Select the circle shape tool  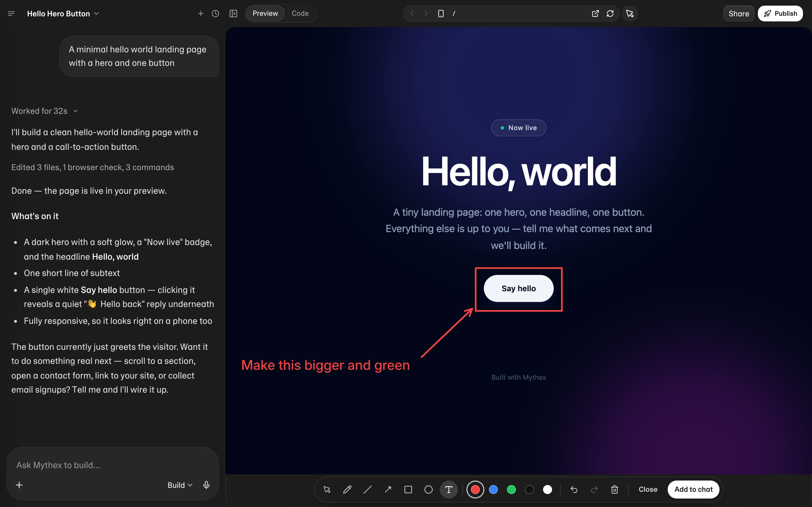point(429,490)
